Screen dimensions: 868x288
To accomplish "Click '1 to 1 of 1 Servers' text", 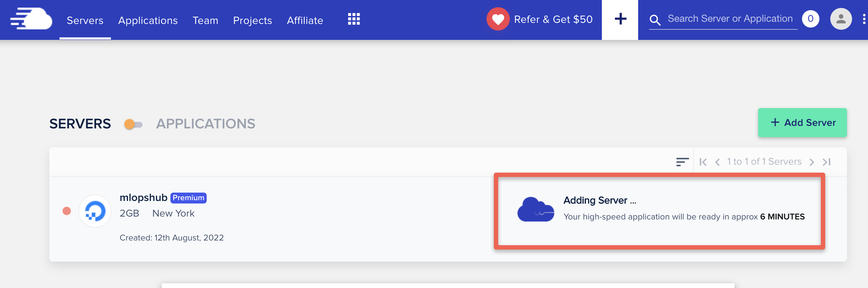I will 764,161.
